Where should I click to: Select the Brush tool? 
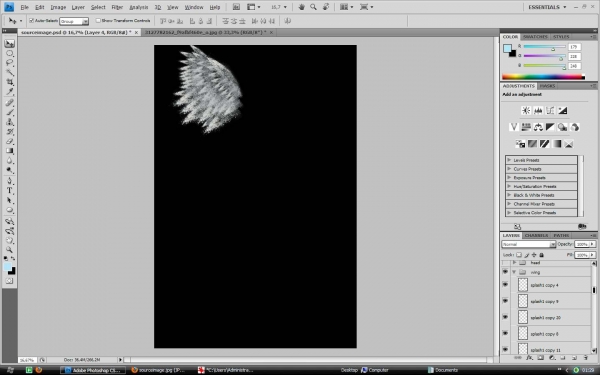[x=10, y=112]
